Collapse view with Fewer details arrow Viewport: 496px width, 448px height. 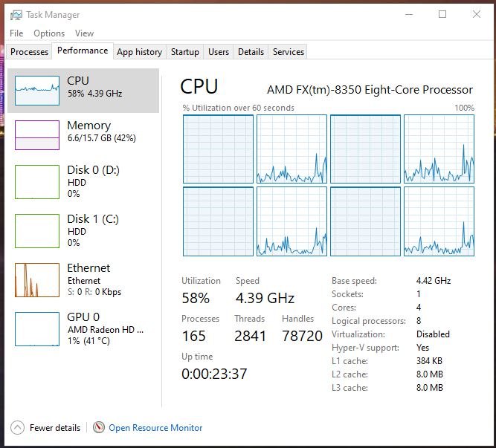pyautogui.click(x=17, y=428)
